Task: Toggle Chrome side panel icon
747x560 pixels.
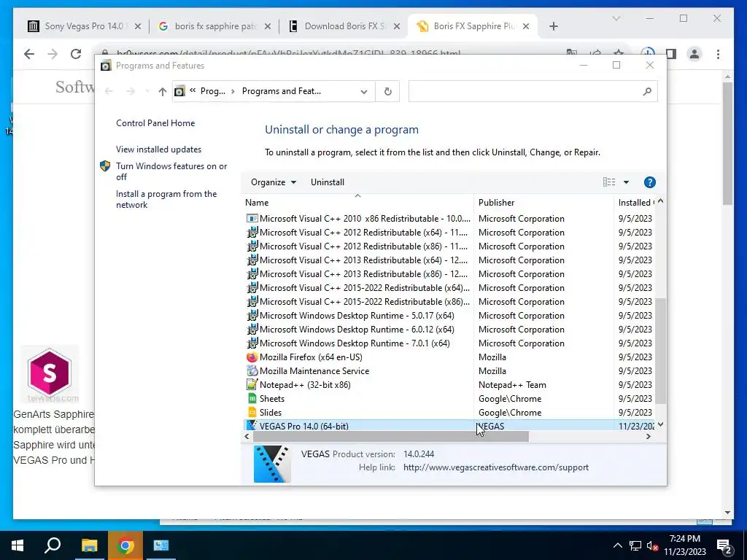Action: [671, 54]
